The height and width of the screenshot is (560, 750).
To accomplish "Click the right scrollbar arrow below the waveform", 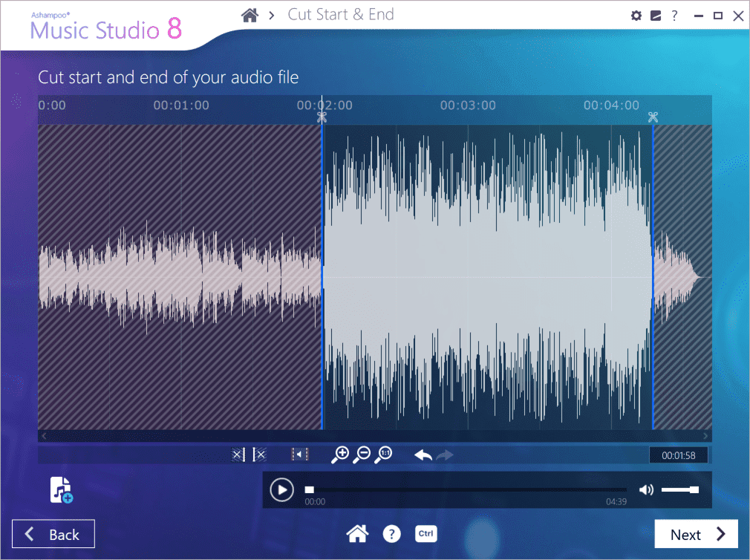I will coord(705,436).
